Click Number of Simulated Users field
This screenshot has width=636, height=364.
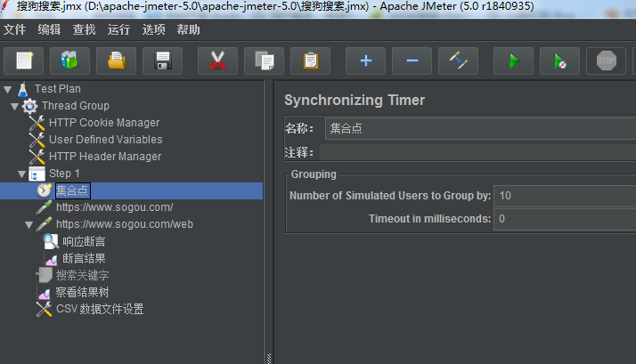[x=565, y=196]
